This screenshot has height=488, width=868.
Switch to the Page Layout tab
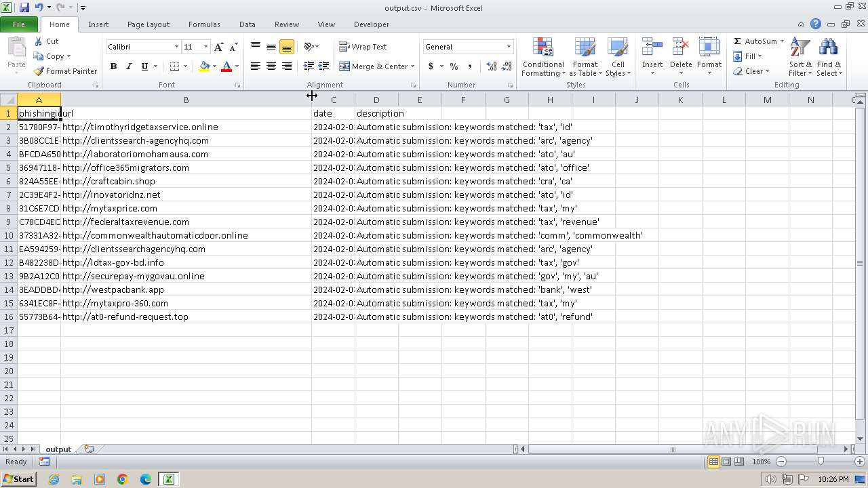click(149, 24)
